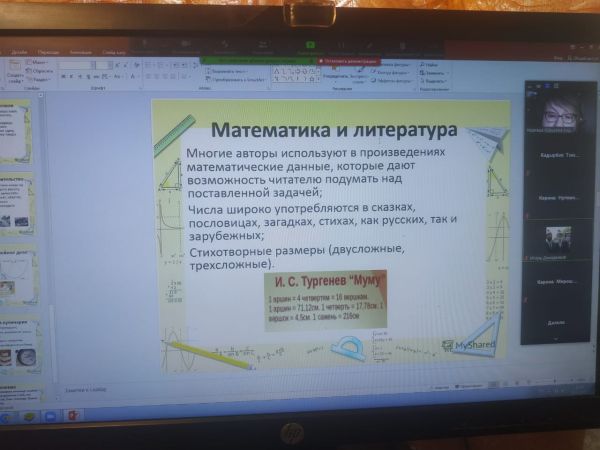Toggle bold text formatting
The width and height of the screenshot is (600, 450).
(x=62, y=77)
